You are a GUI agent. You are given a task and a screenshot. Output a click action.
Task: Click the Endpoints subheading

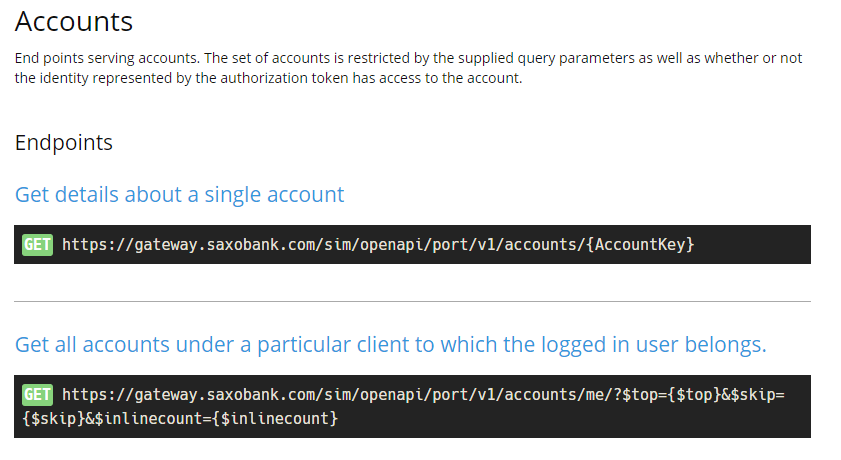pos(64,143)
